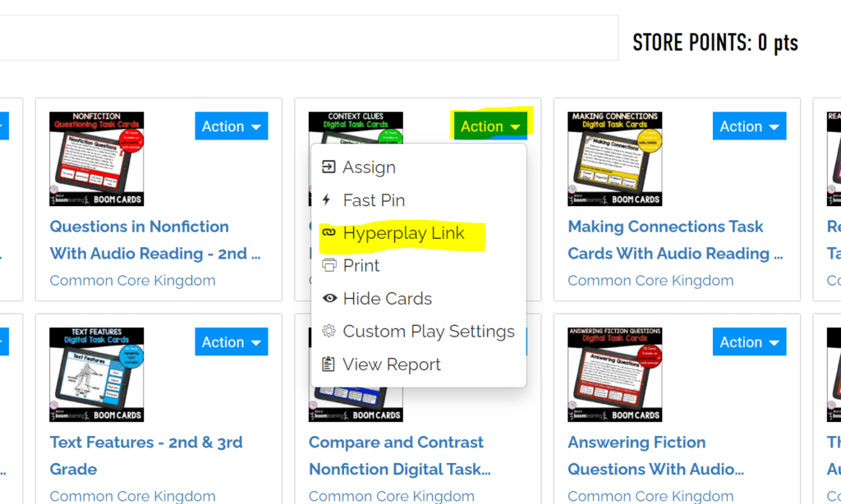Click the STORE POINTS: 0 pts text

tap(715, 43)
